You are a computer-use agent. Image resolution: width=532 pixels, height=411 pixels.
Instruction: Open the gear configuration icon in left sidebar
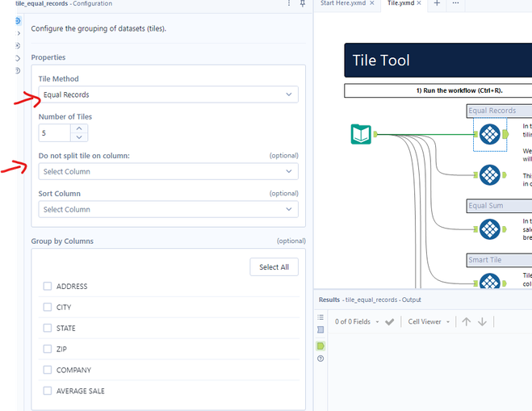pyautogui.click(x=18, y=21)
